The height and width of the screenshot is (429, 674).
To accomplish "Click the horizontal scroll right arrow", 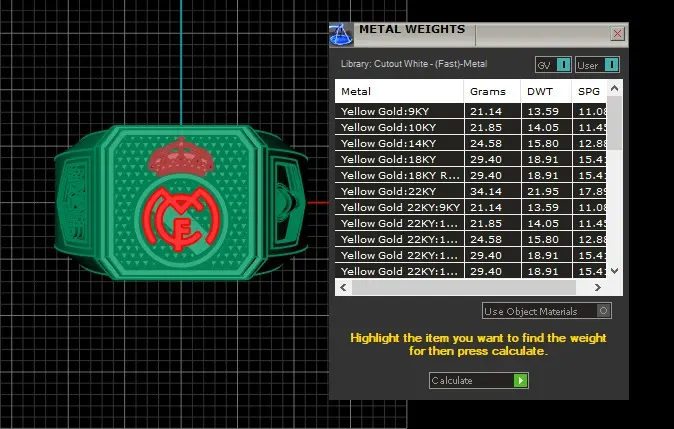I will [x=597, y=287].
